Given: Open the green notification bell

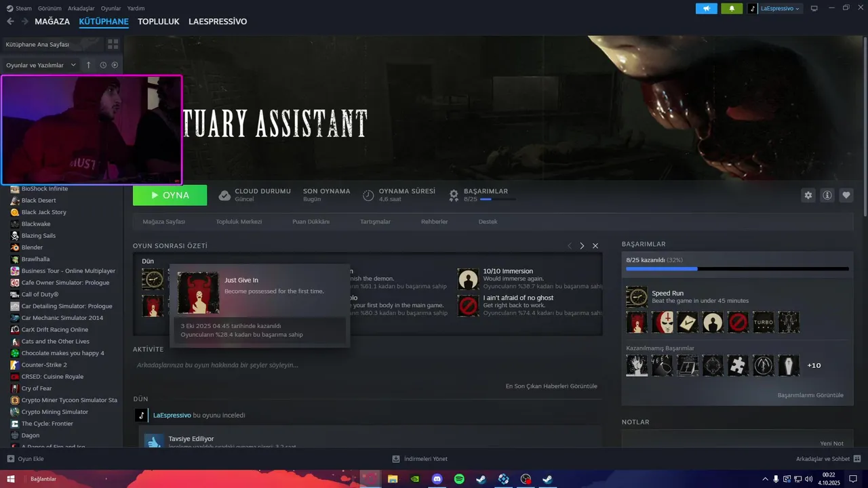Looking at the screenshot, I should coord(732,8).
